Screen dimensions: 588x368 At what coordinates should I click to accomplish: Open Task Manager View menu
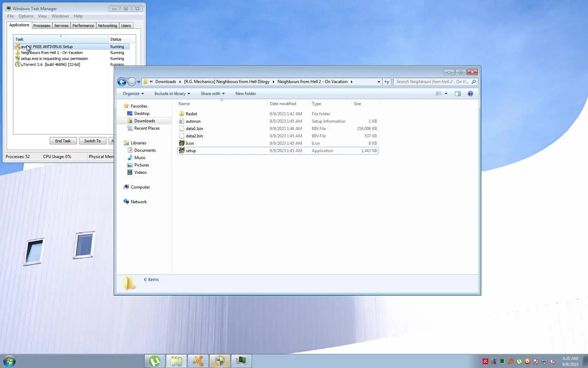[x=42, y=16]
